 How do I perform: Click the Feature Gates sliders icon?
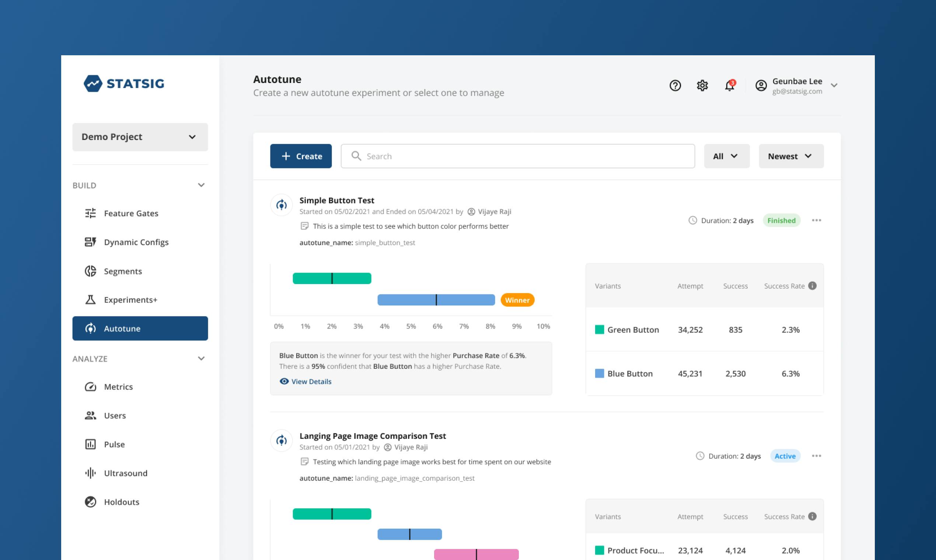click(91, 213)
